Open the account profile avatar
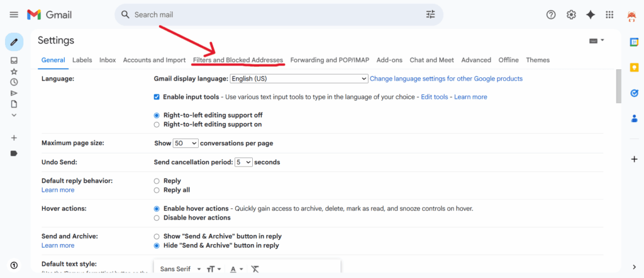The width and height of the screenshot is (644, 278). [631, 17]
